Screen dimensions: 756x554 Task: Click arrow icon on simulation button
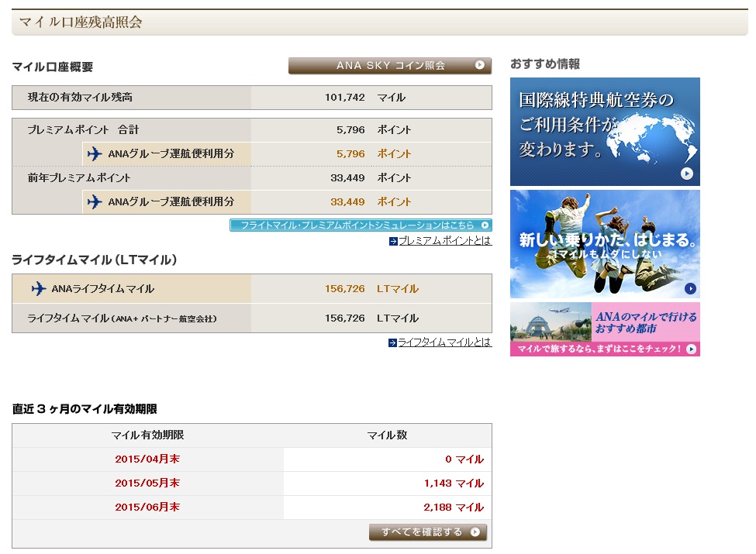[485, 225]
